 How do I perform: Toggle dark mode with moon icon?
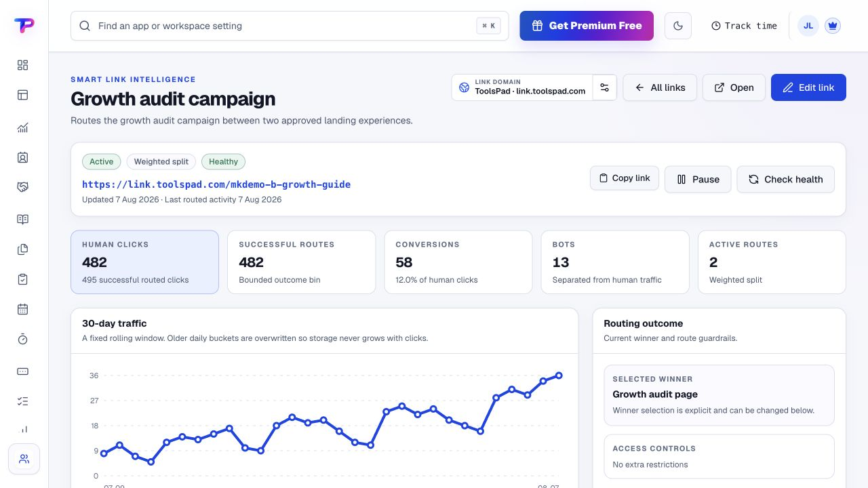pos(678,26)
